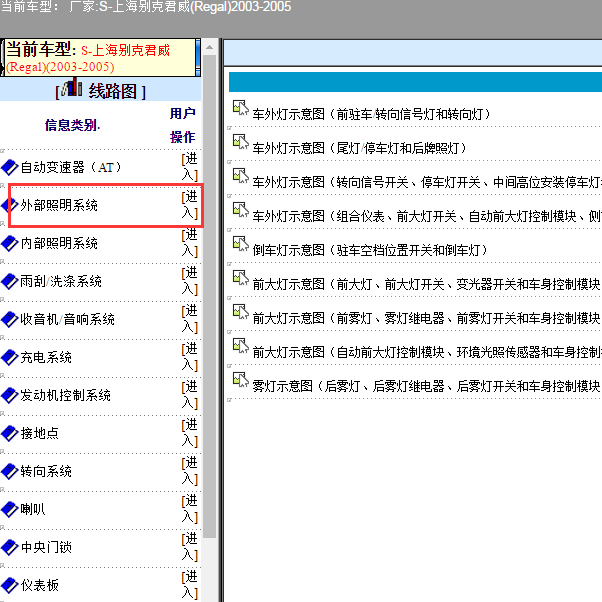Open 雾灯示意图（后雾灯、后雾灯继电器…）
This screenshot has height=602, width=602.
point(427,386)
